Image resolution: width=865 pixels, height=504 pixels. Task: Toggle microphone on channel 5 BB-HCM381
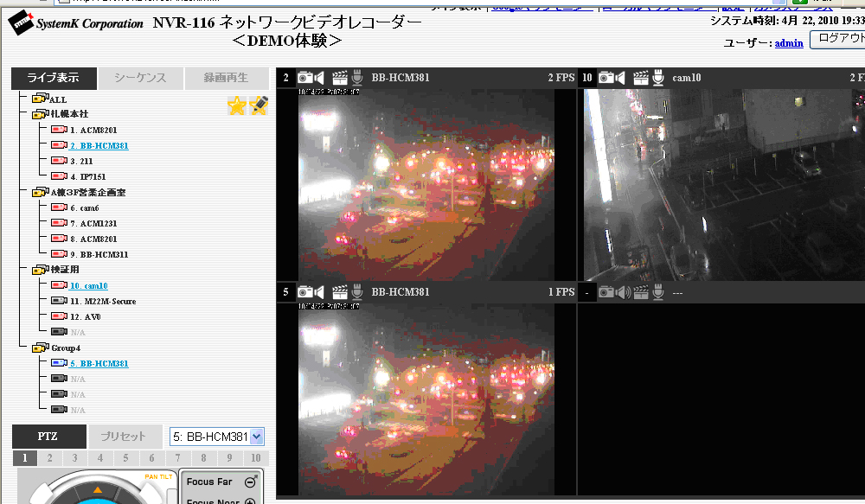pyautogui.click(x=357, y=292)
